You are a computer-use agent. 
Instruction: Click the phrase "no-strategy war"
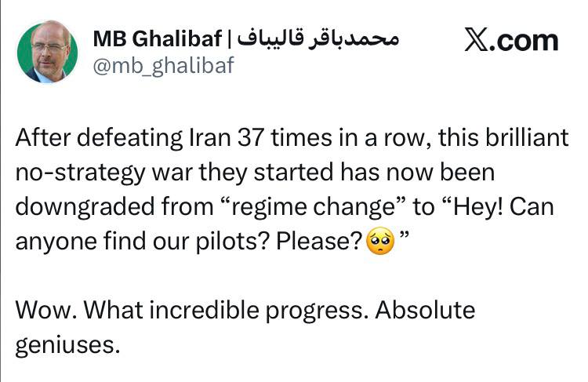111,174
